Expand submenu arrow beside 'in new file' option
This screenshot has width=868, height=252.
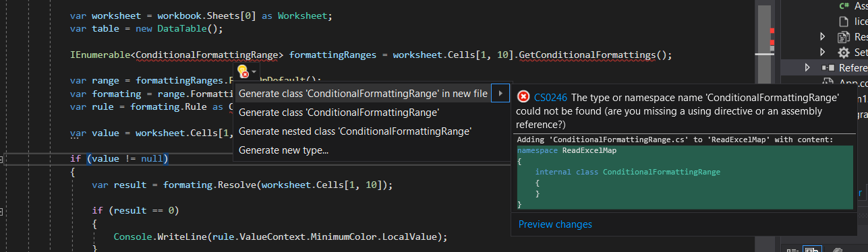click(500, 93)
